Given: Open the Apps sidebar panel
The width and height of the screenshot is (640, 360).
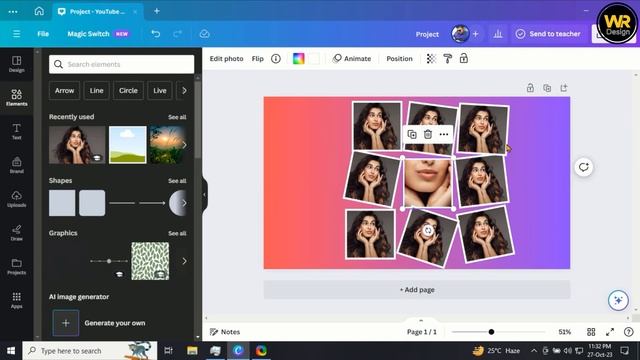Looking at the screenshot, I should tap(16, 300).
